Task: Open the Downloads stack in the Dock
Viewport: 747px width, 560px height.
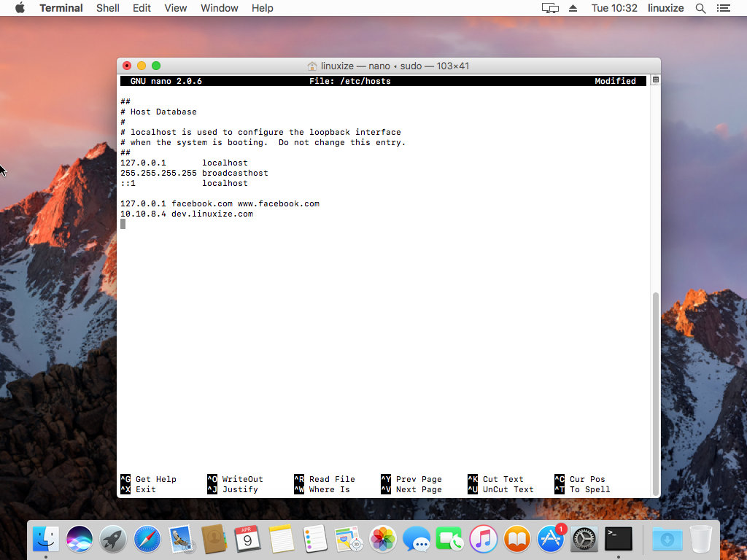Action: (667, 540)
